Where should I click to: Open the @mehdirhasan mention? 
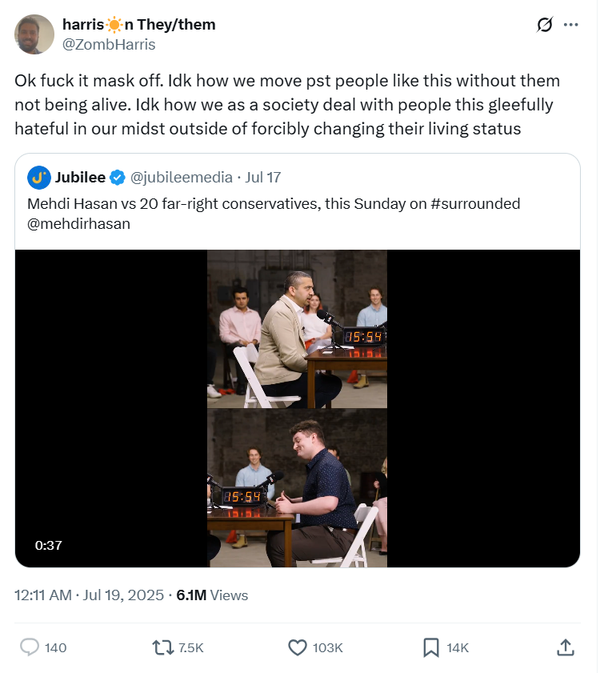coord(78,223)
